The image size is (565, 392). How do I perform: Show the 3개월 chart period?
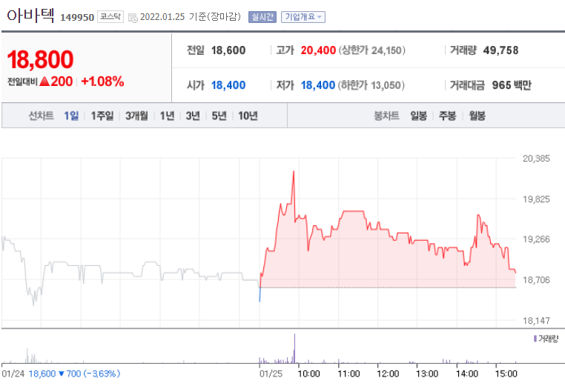136,116
